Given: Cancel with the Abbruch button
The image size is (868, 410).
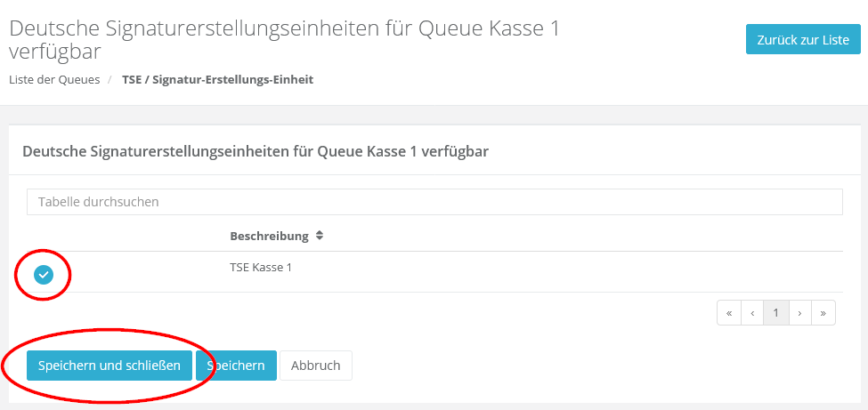Looking at the screenshot, I should [x=316, y=366].
